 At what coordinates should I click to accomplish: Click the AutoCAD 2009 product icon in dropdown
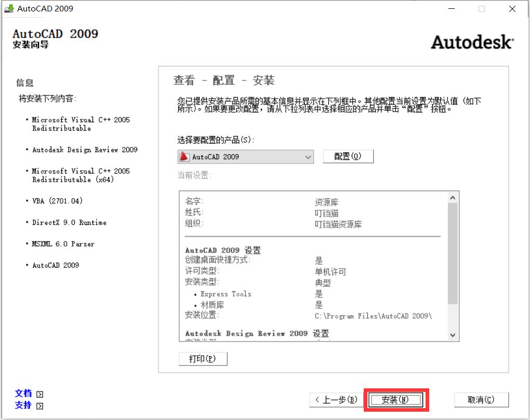(184, 157)
